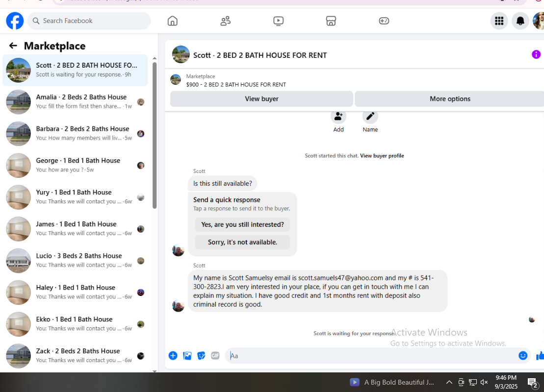Go back using Marketplace back arrow

pos(13,46)
